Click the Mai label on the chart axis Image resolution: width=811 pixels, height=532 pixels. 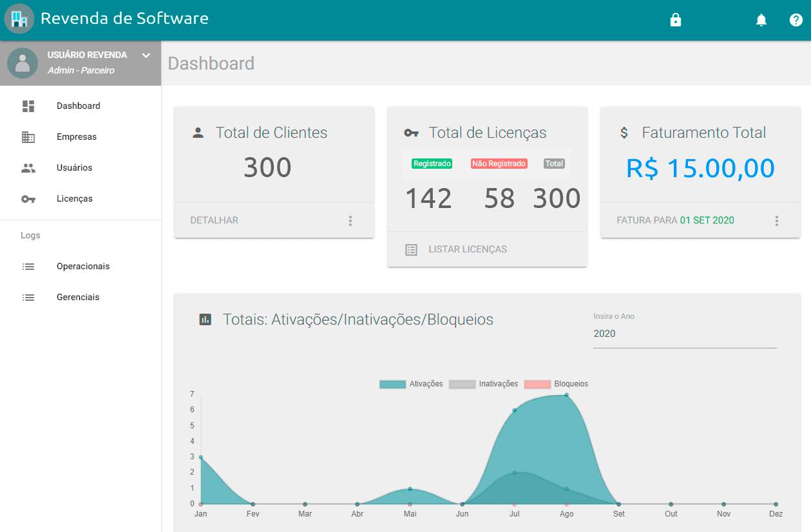410,514
